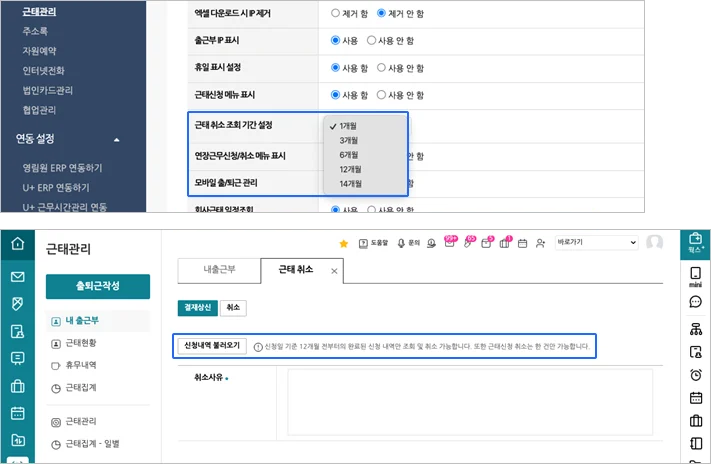The image size is (711, 464).
Task: Select '사용 안 함' for 출근부 IP 표시
Action: pos(372,40)
